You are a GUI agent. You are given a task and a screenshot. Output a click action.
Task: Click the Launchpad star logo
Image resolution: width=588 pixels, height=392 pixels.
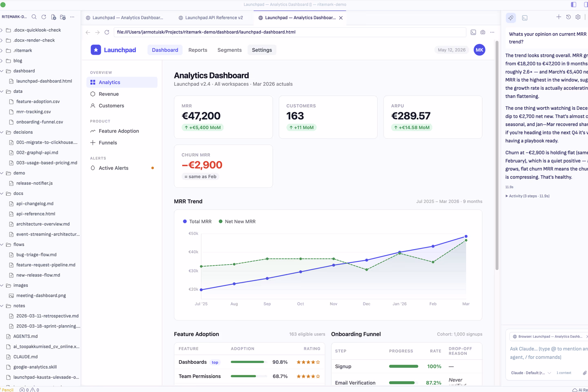point(96,50)
